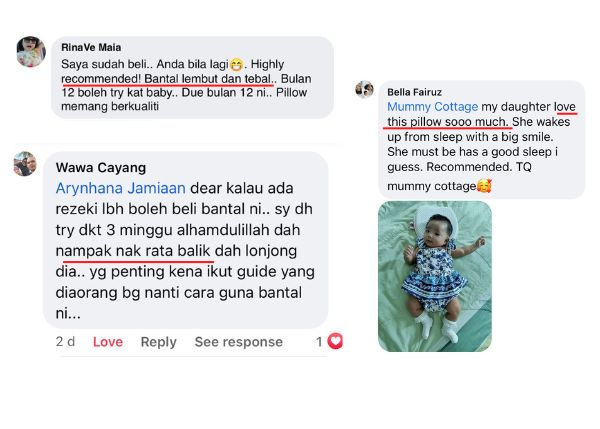
Task: Open the baby photo attachment
Action: 435,276
